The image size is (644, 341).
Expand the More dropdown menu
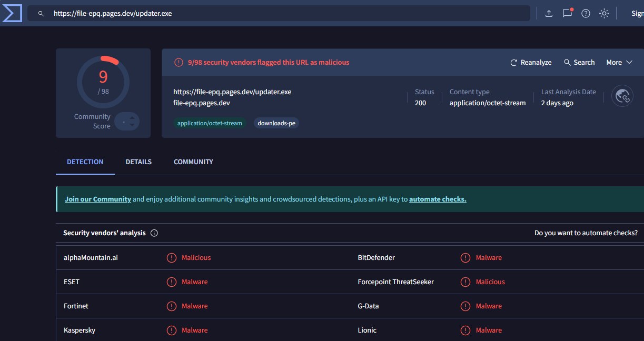click(x=619, y=63)
